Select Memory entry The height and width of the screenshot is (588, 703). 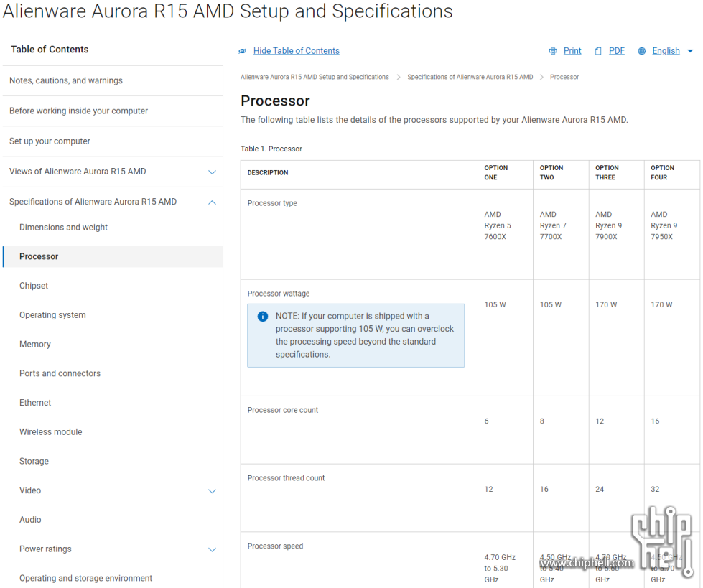(35, 344)
